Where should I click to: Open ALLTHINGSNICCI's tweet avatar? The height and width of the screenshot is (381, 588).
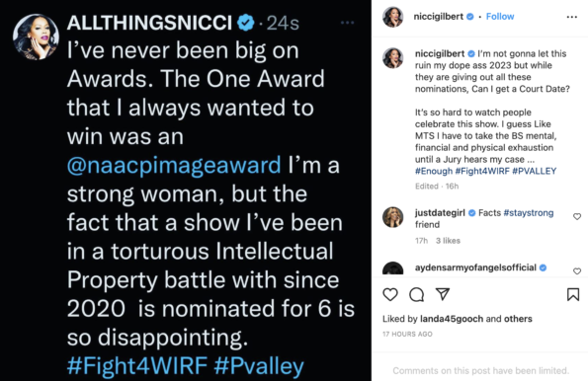point(36,38)
